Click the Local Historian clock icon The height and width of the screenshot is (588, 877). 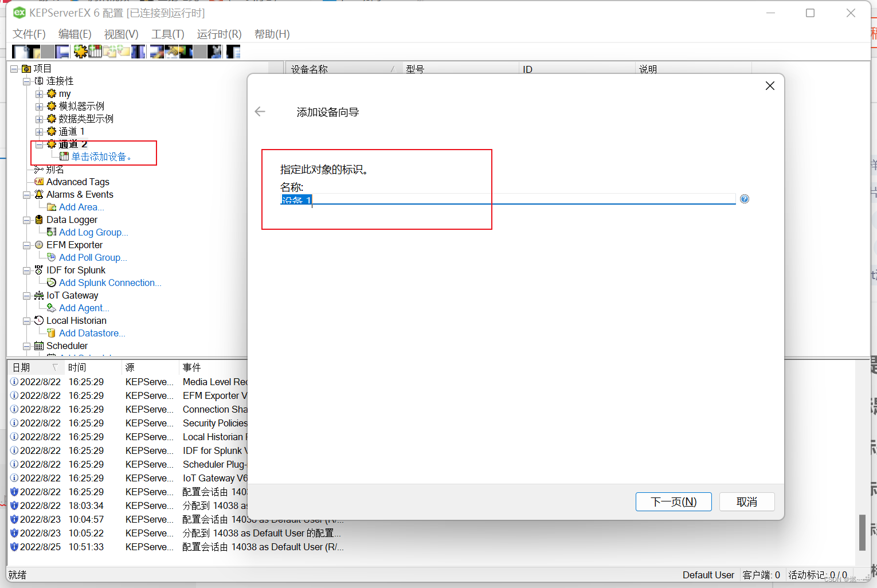pyautogui.click(x=39, y=320)
